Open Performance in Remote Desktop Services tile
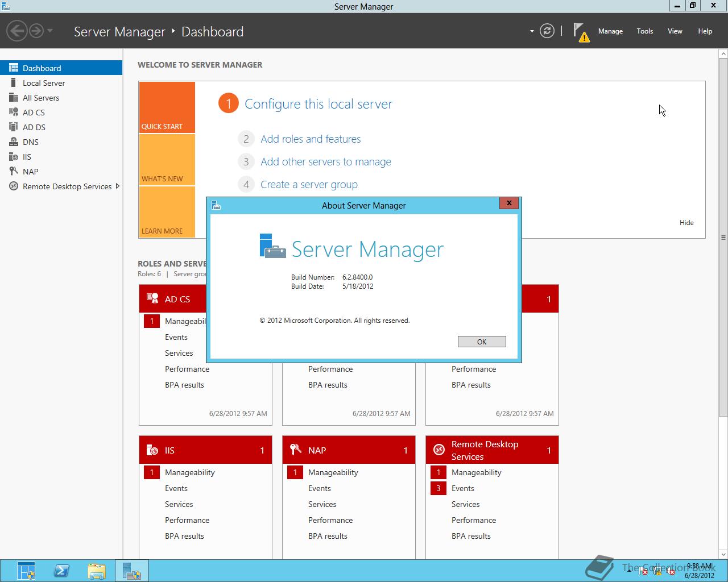The height and width of the screenshot is (582, 728). 474,520
